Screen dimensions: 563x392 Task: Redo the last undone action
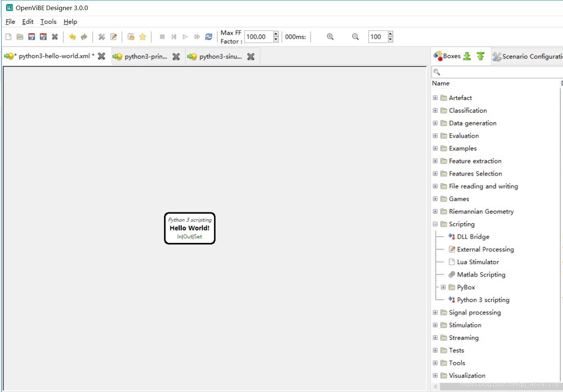pos(84,37)
